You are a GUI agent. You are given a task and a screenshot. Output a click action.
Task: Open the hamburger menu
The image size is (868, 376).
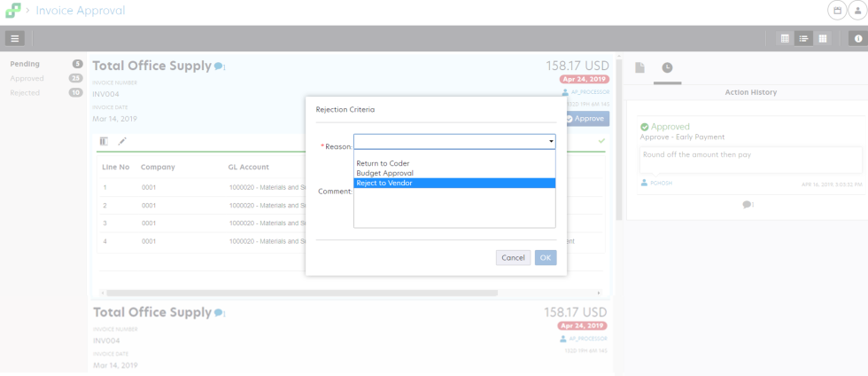[x=15, y=38]
